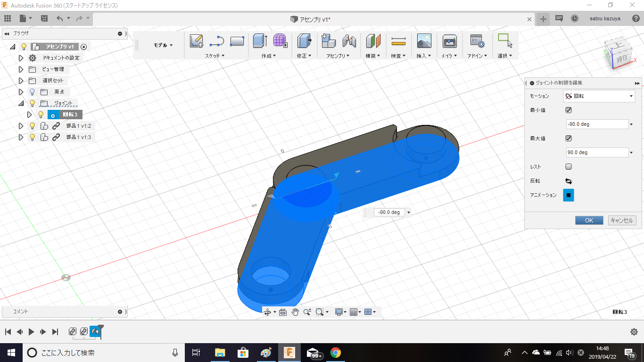Image resolution: width=644 pixels, height=362 pixels.
Task: Open the Display Settings dropdown
Action: click(340, 312)
